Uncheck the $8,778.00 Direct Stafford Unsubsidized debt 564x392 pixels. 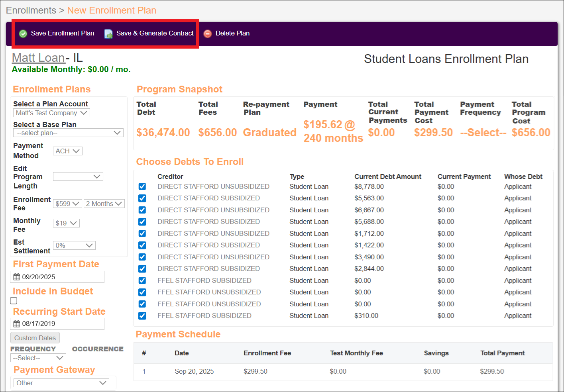(x=142, y=187)
